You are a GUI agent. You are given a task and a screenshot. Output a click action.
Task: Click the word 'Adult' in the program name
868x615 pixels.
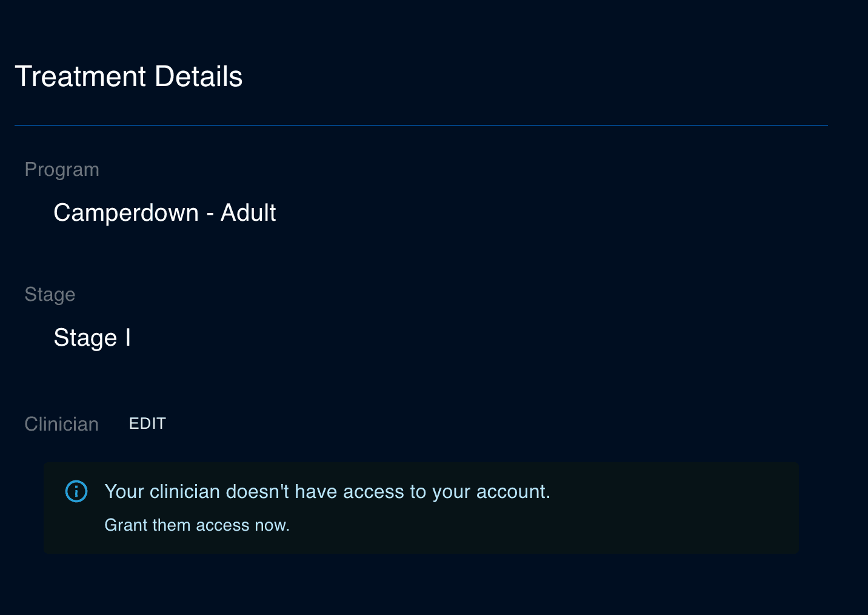(249, 213)
